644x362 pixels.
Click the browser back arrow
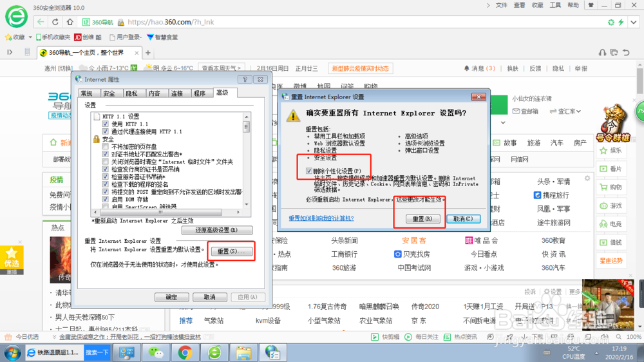click(40, 22)
